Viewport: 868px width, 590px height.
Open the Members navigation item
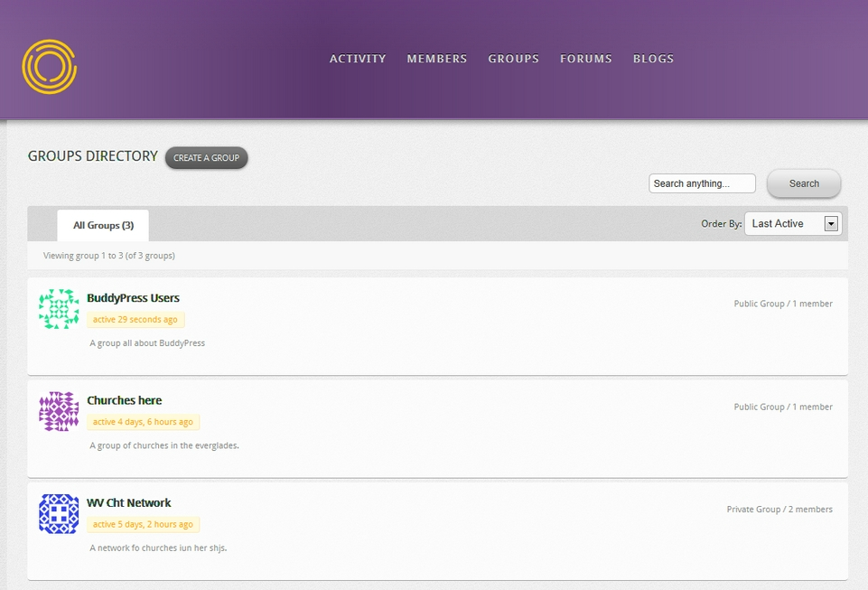point(437,59)
